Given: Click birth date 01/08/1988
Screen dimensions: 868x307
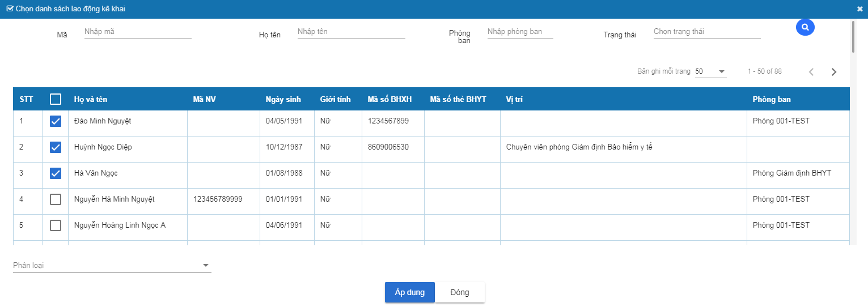Looking at the screenshot, I should pyautogui.click(x=284, y=173).
